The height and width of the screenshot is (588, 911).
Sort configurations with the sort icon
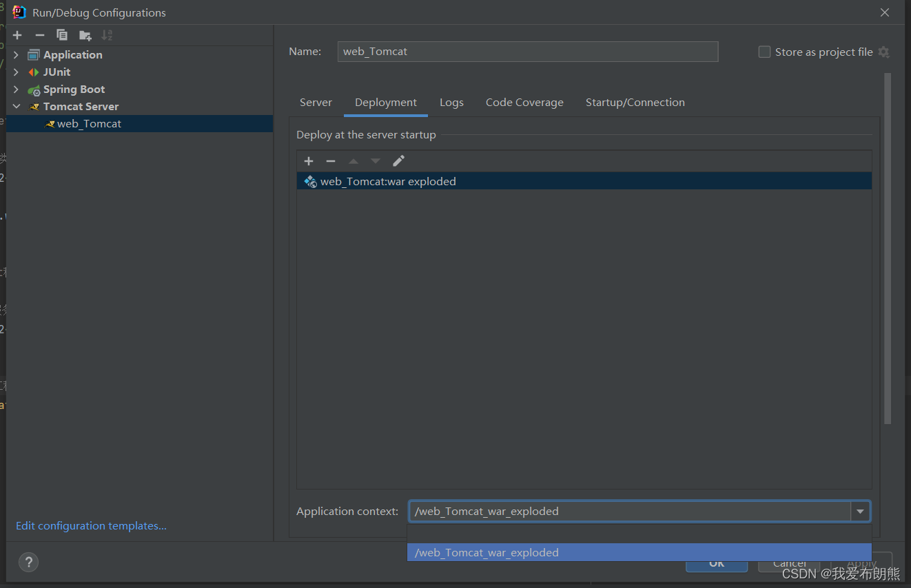point(107,34)
